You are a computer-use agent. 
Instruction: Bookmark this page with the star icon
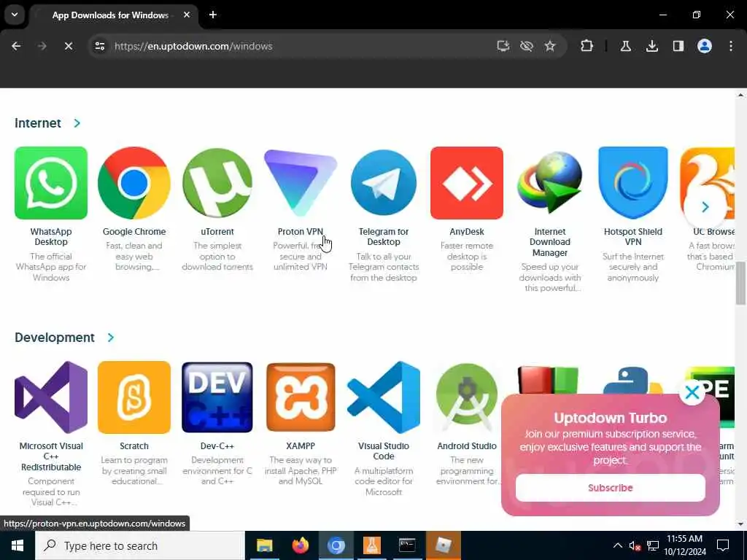550,46
